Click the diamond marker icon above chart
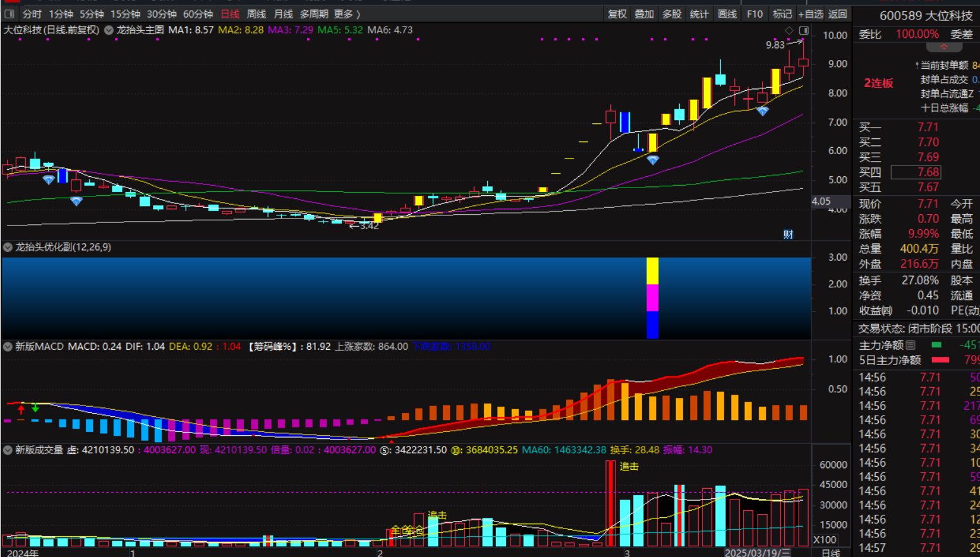Viewport: 980px width, 557px height. (x=789, y=30)
